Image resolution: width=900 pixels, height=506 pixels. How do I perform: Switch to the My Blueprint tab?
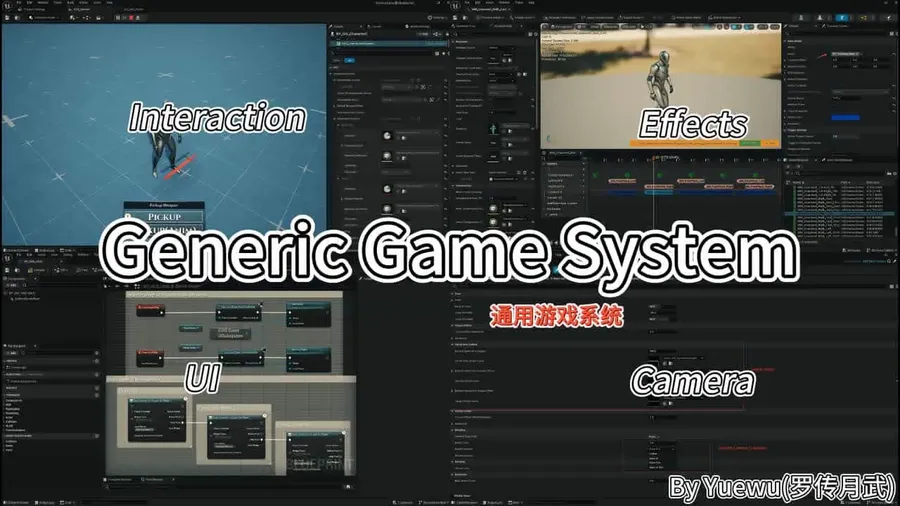coord(17,346)
